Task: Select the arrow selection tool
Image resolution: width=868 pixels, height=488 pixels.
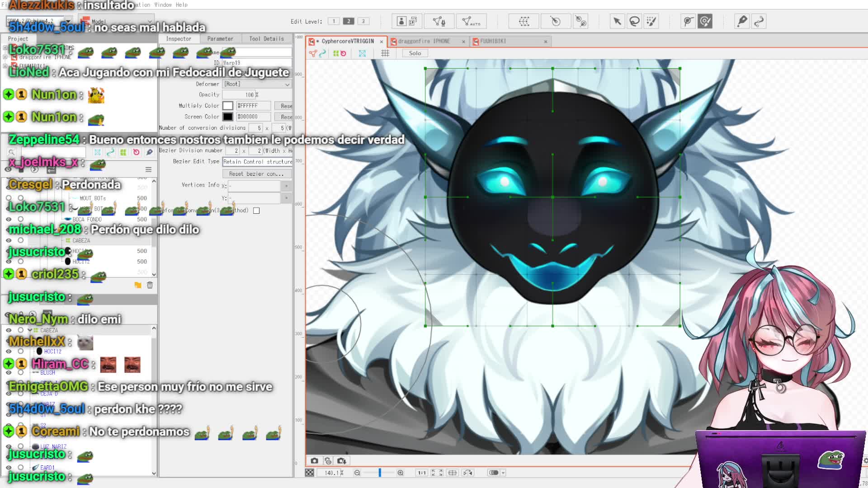Action: pos(617,21)
